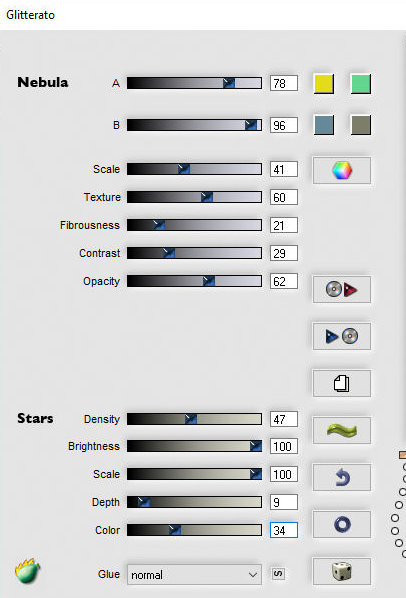Image resolution: width=406 pixels, height=598 pixels.
Task: Click the Fibrousness value field showing 21
Action: pos(284,225)
